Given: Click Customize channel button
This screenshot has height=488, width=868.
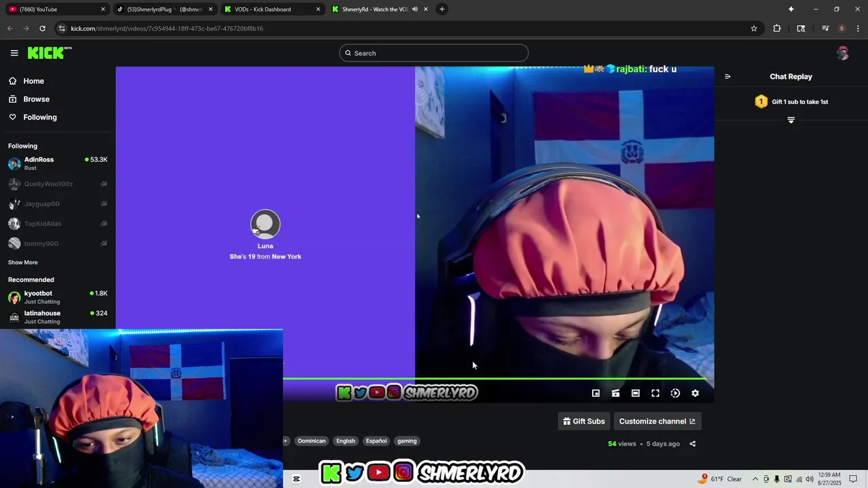Looking at the screenshot, I should point(657,421).
